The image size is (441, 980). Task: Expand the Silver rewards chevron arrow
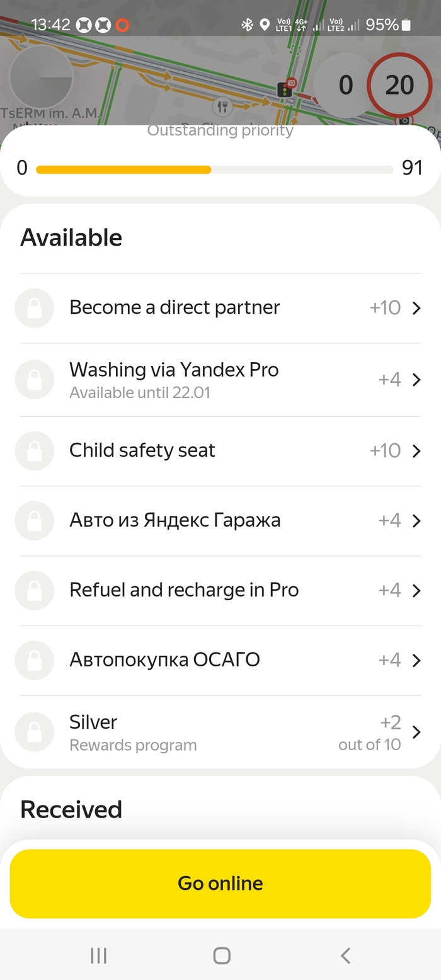click(416, 732)
